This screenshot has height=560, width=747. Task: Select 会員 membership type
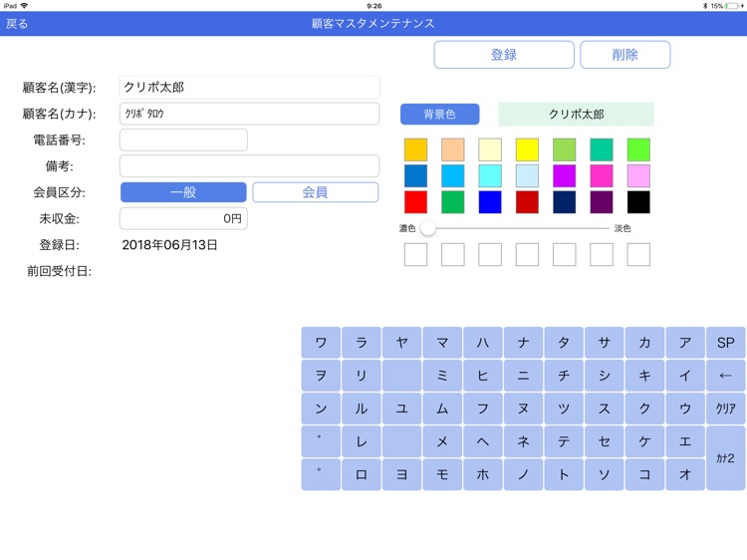(x=316, y=192)
